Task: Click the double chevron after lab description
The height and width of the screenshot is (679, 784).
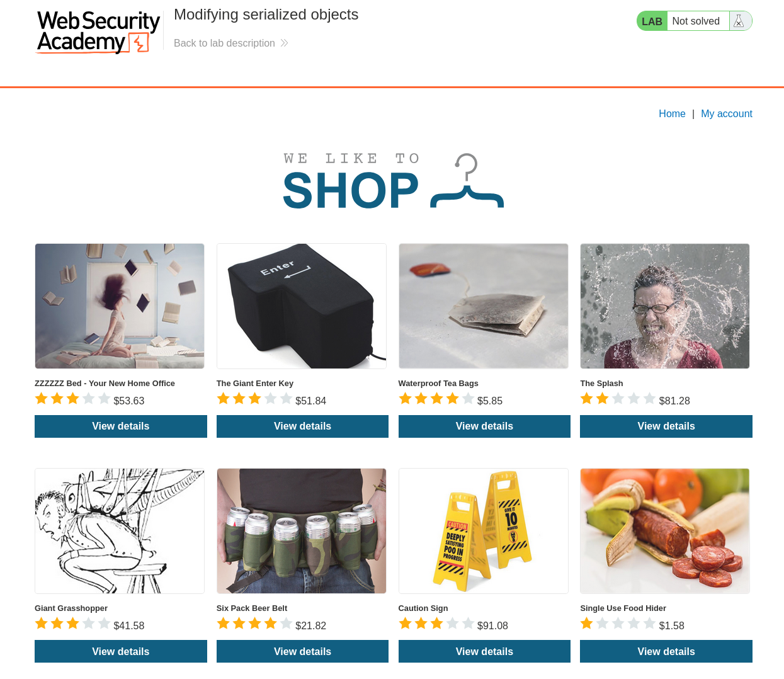Action: (x=285, y=43)
